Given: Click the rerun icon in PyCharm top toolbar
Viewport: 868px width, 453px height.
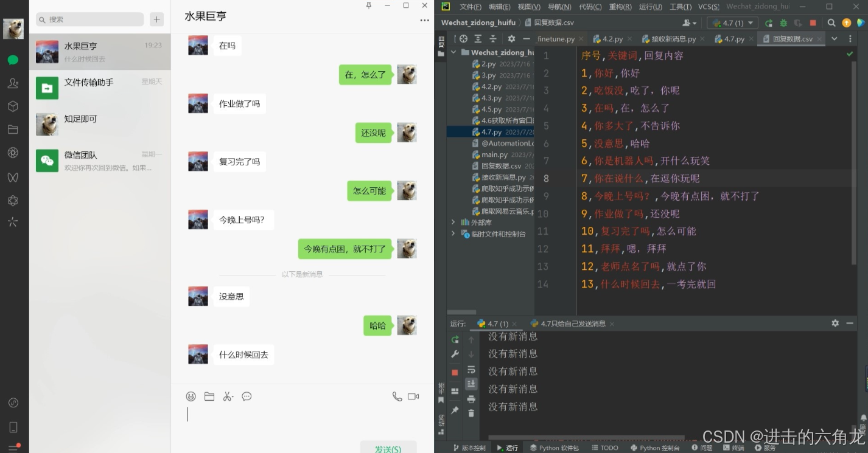Looking at the screenshot, I should coord(769,23).
